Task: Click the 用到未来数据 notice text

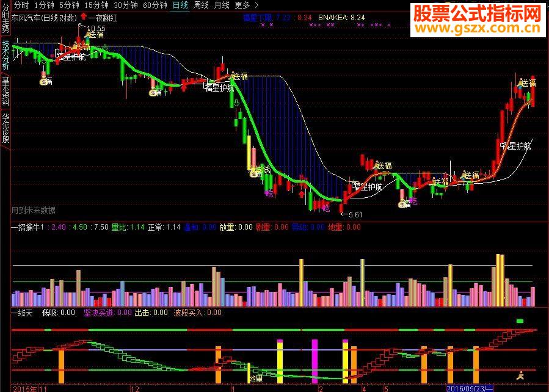Action: click(33, 211)
